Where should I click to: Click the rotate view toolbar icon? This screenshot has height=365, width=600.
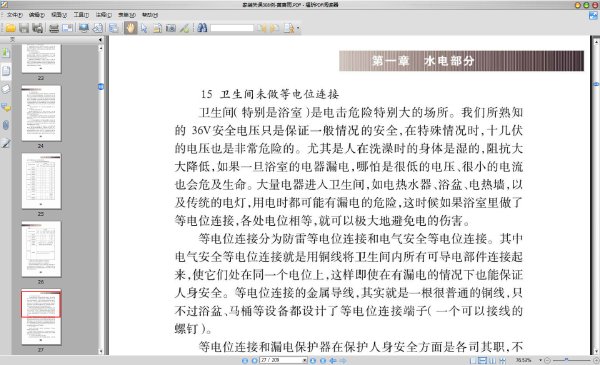pos(98,28)
